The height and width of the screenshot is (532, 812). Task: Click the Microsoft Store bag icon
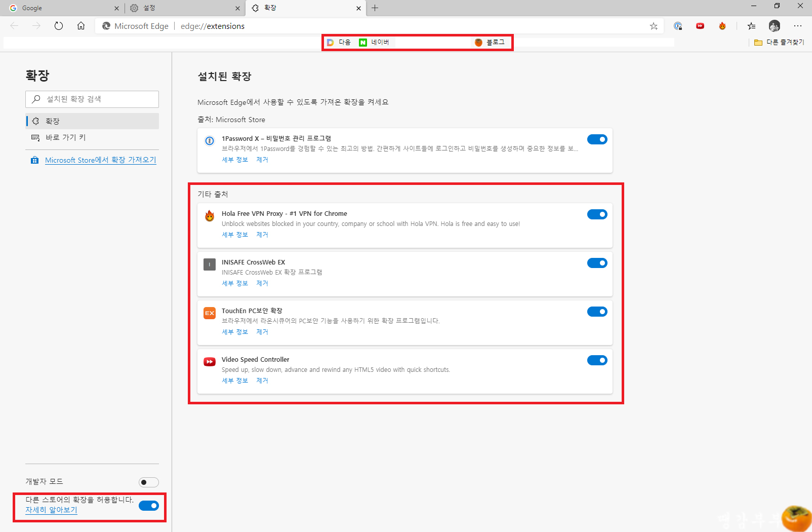(x=34, y=160)
